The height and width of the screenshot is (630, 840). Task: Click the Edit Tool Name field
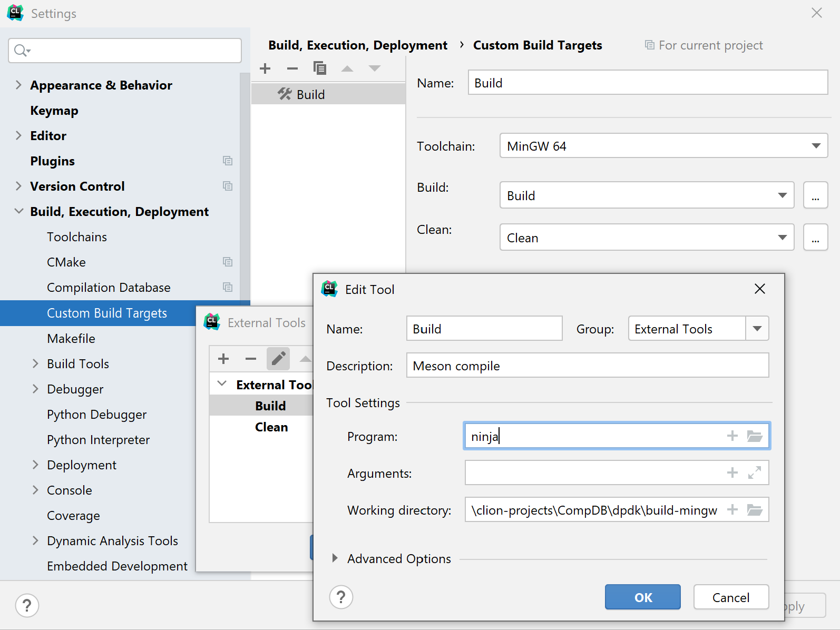tap(484, 329)
